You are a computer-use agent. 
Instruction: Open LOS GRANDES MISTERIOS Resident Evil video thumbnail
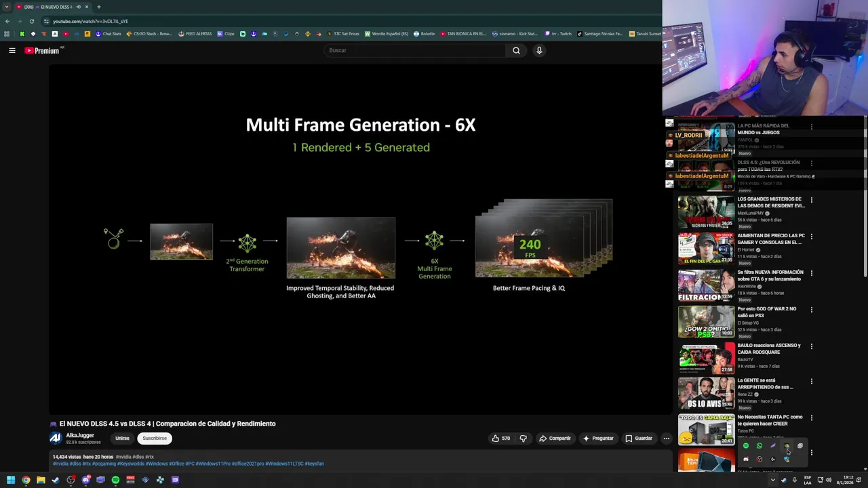tap(706, 212)
